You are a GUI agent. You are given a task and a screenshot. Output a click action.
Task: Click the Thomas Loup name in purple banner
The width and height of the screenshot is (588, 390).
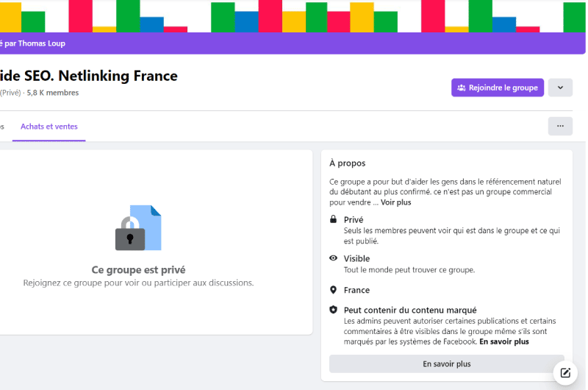tap(42, 43)
